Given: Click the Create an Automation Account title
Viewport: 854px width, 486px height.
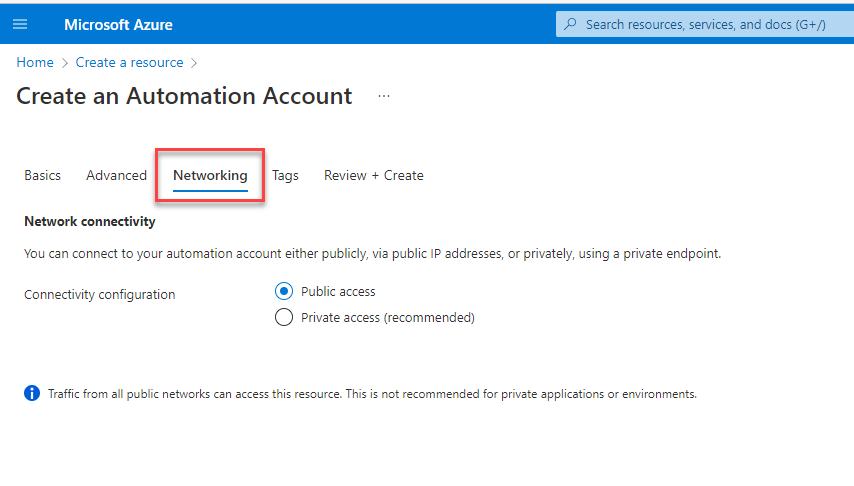Looking at the screenshot, I should (184, 96).
